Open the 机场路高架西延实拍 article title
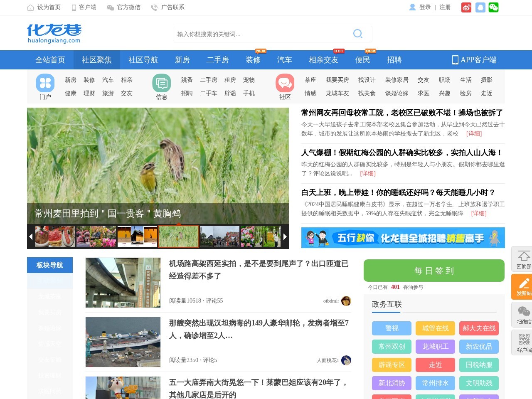This screenshot has width=532, height=399. click(x=259, y=270)
